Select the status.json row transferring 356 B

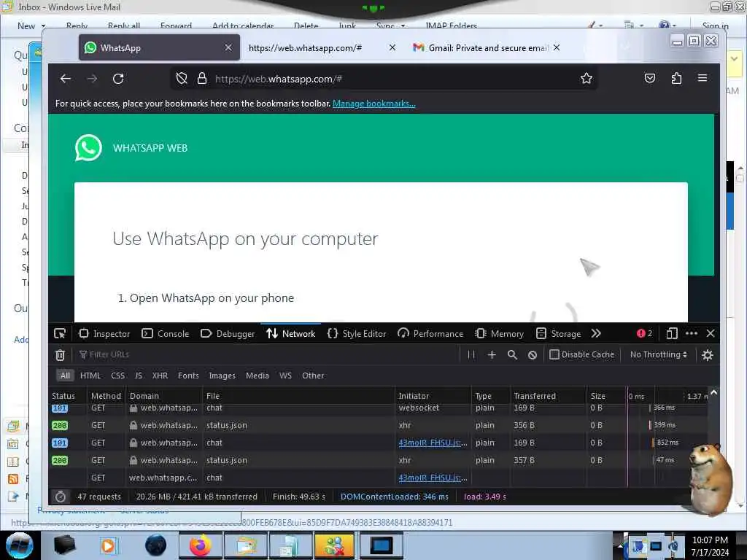[379, 425]
